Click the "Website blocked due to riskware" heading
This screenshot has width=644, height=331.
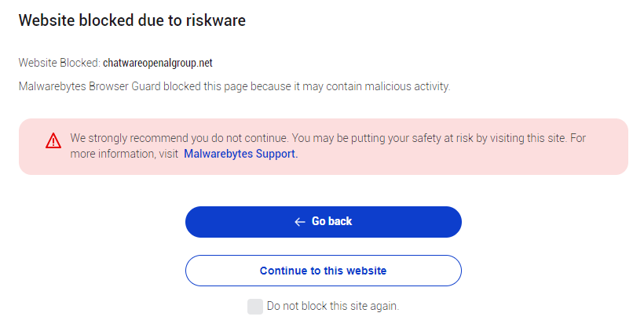click(x=132, y=21)
